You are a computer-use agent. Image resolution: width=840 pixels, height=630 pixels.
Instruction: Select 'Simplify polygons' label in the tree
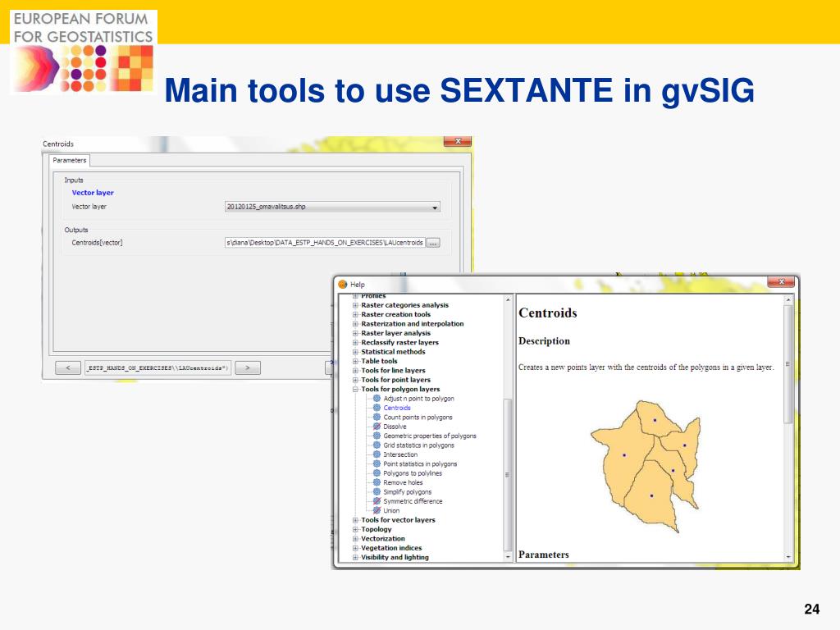[407, 492]
